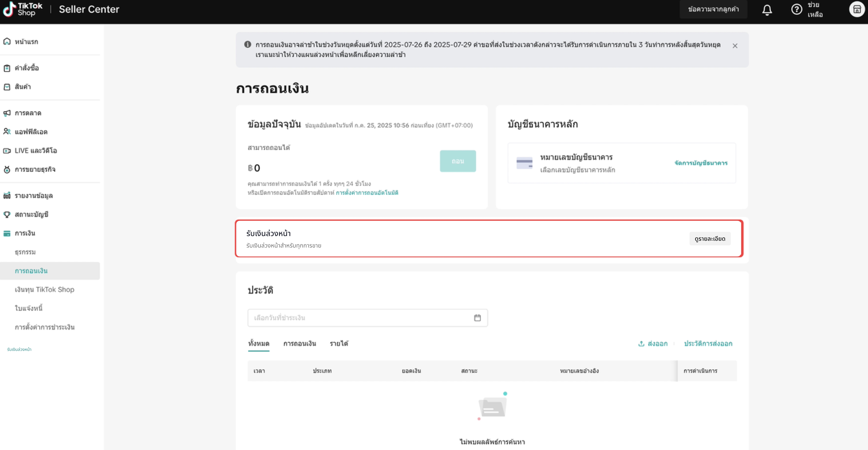This screenshot has height=450, width=868.
Task: Click the calendar icon in date field
Action: coord(477,318)
